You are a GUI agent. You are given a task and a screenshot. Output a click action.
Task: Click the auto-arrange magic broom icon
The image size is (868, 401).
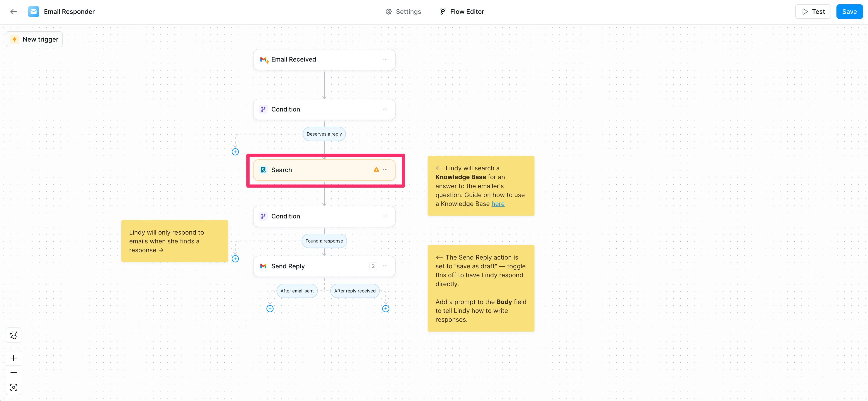click(x=13, y=335)
